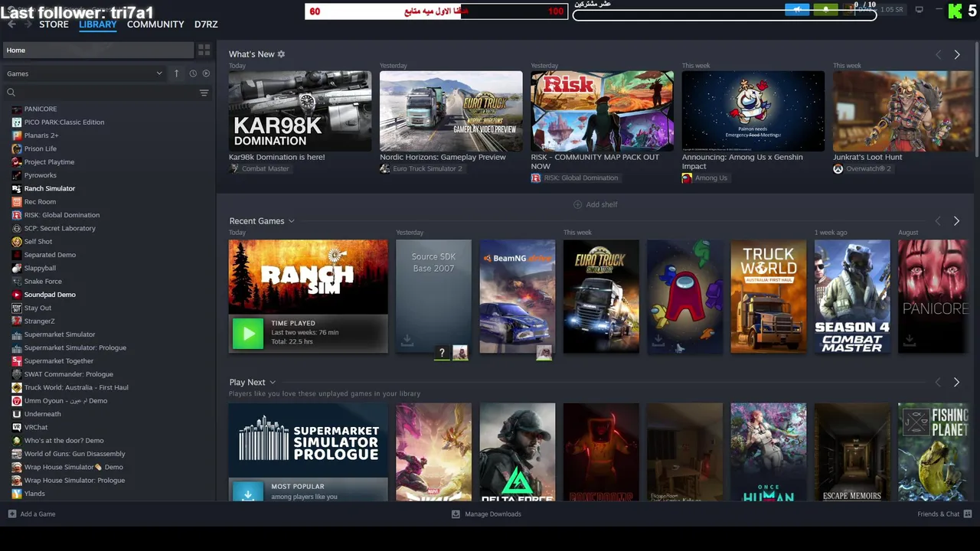Open the green notifications bell
Screen dimensions: 980x551
(825, 9)
